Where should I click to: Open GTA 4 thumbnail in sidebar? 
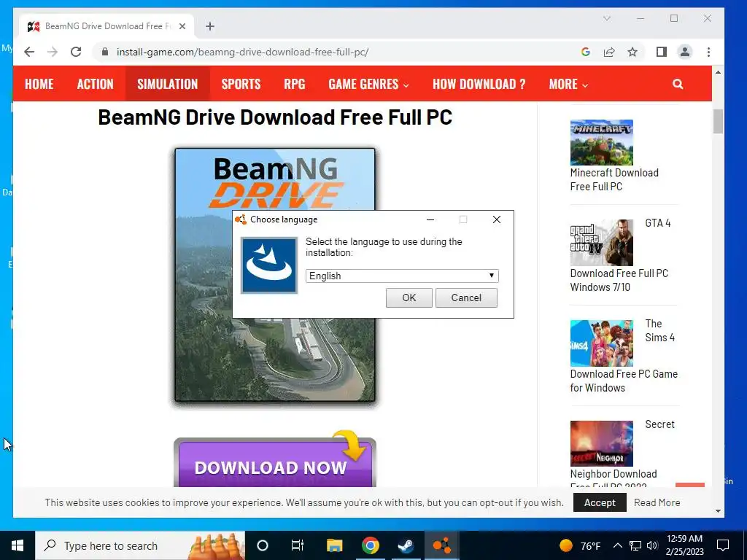tap(602, 242)
